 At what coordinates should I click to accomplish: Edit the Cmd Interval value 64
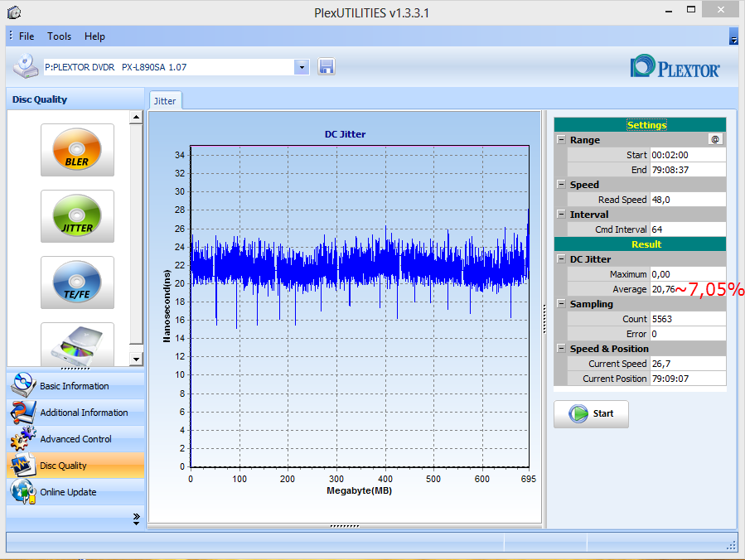click(688, 229)
